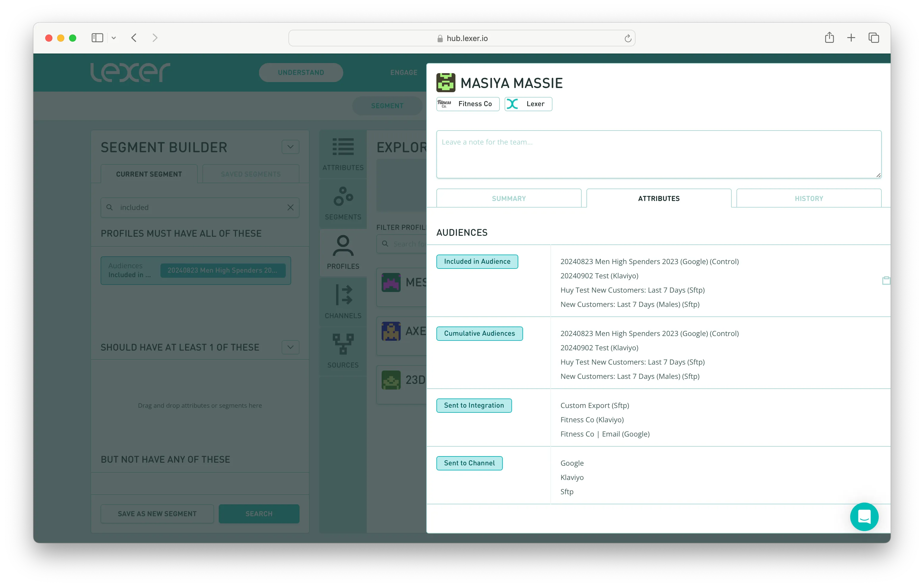Clear the 'included' search with X icon
The width and height of the screenshot is (924, 587).
pos(291,208)
